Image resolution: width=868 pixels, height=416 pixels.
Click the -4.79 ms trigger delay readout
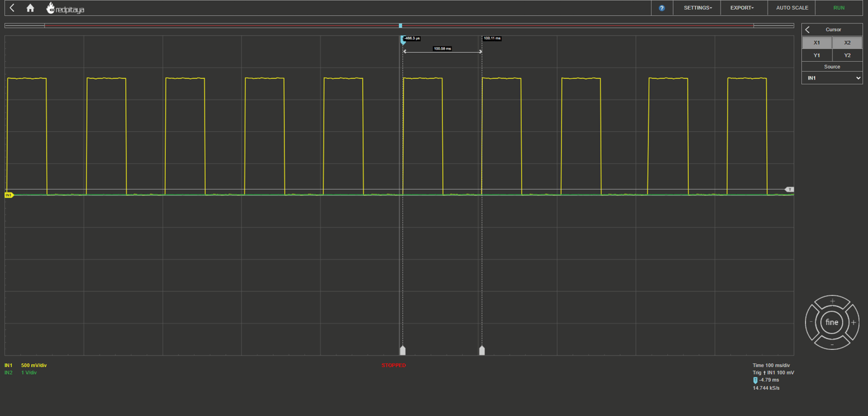point(766,380)
